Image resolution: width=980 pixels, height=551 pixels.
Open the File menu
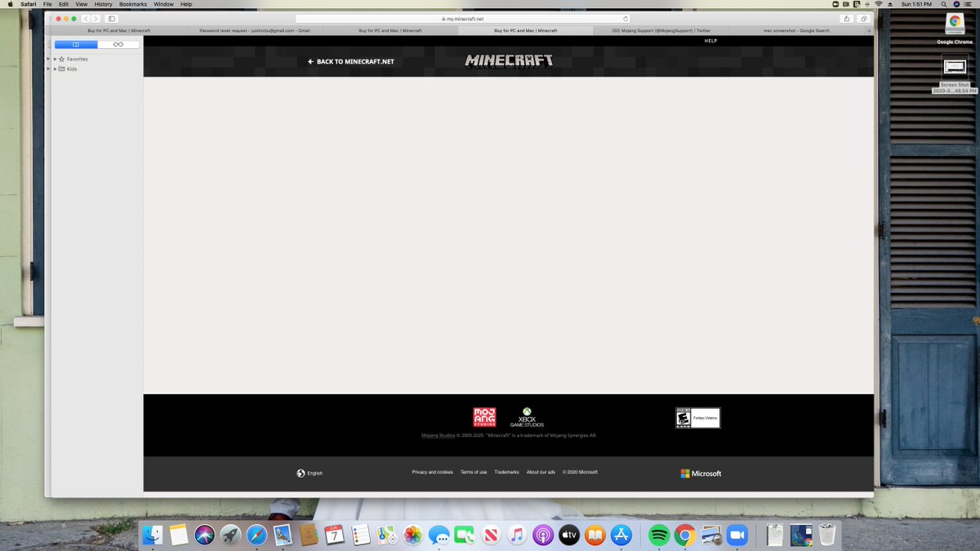pyautogui.click(x=47, y=4)
